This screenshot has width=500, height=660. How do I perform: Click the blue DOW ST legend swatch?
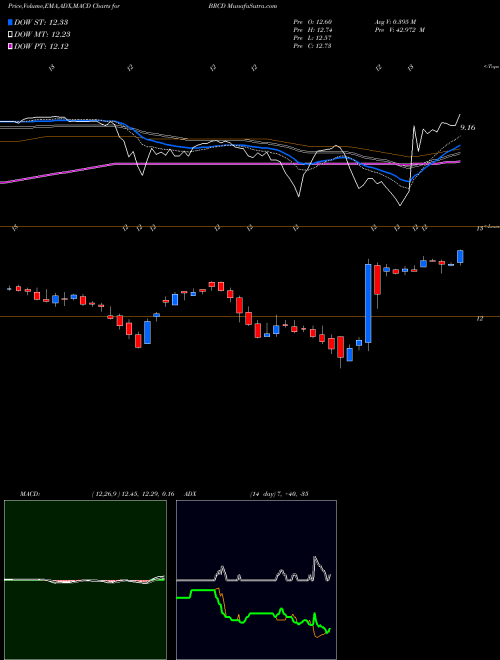(x=10, y=22)
